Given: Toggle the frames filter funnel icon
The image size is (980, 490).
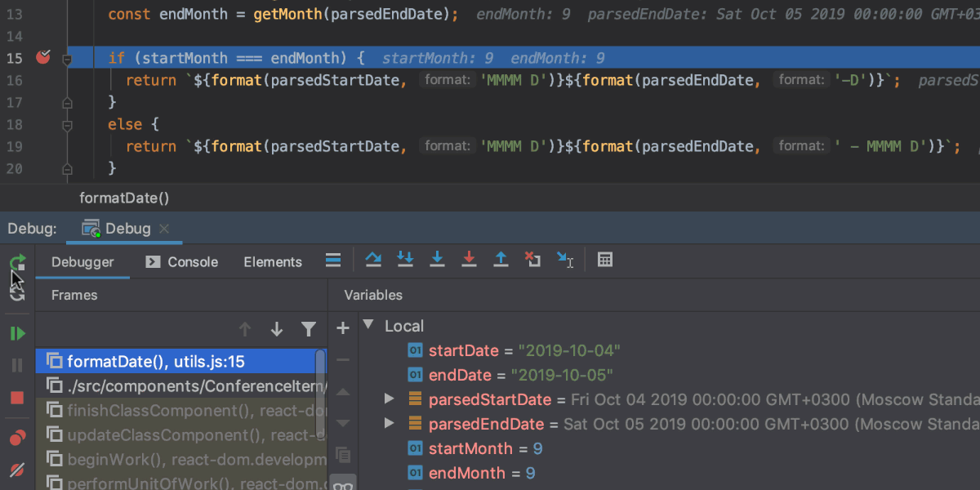Looking at the screenshot, I should pyautogui.click(x=309, y=329).
